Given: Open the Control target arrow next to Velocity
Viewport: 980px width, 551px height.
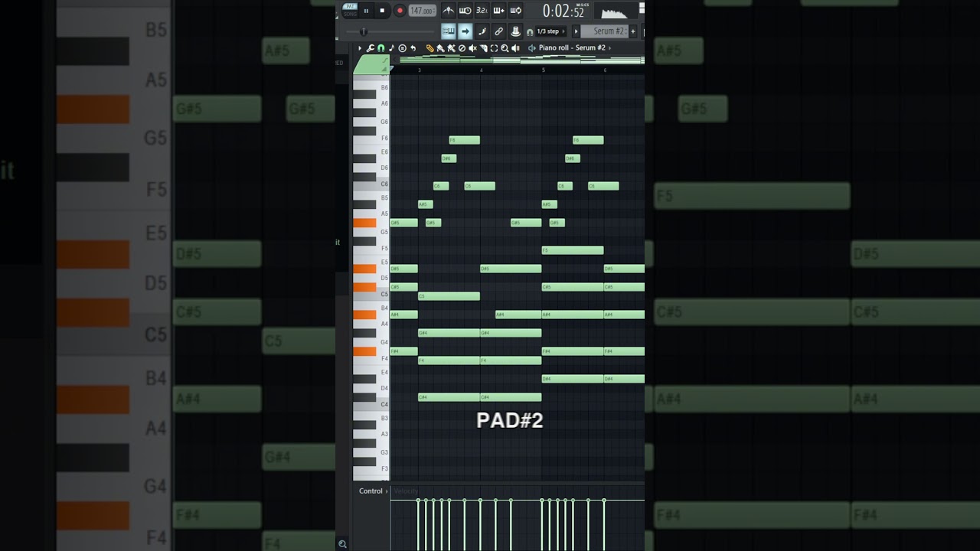Looking at the screenshot, I should pyautogui.click(x=387, y=491).
